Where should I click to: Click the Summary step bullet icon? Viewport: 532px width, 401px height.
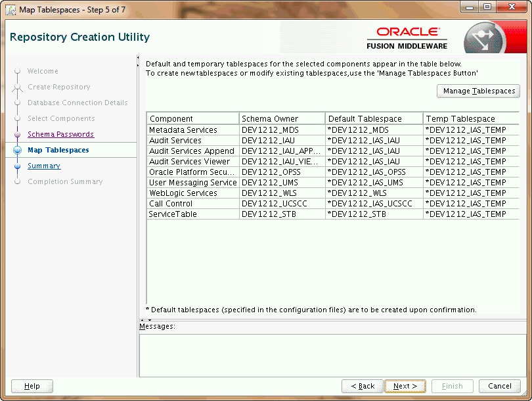18,166
